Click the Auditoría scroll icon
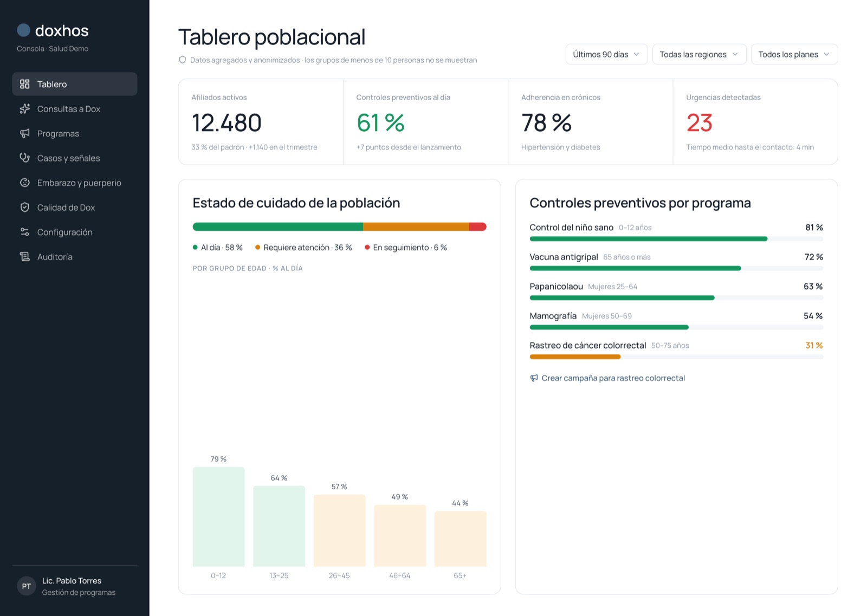Viewport: 867px width, 616px height. pos(24,257)
